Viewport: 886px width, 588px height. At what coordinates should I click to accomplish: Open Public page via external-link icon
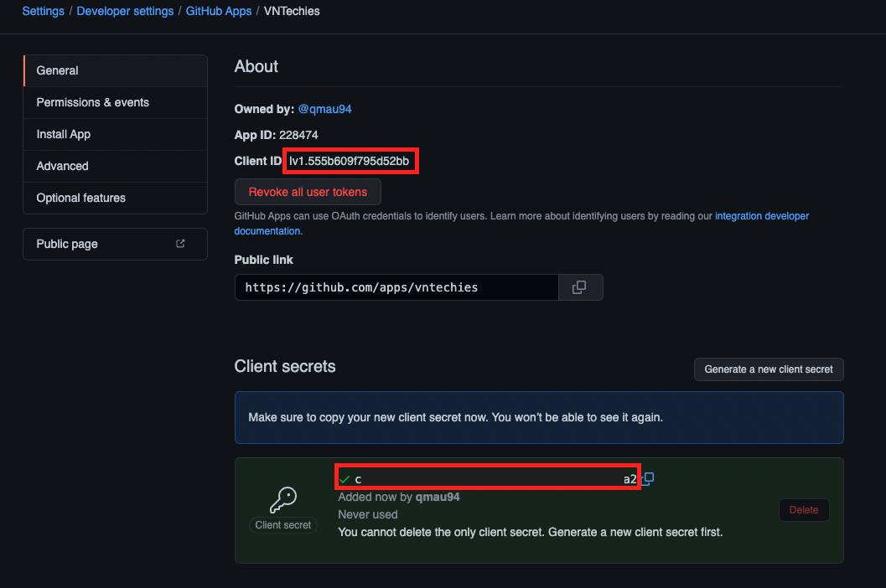[180, 244]
